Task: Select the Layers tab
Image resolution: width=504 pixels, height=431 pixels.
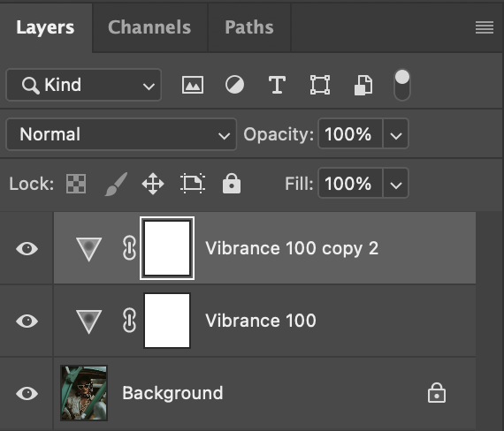Action: [45, 27]
